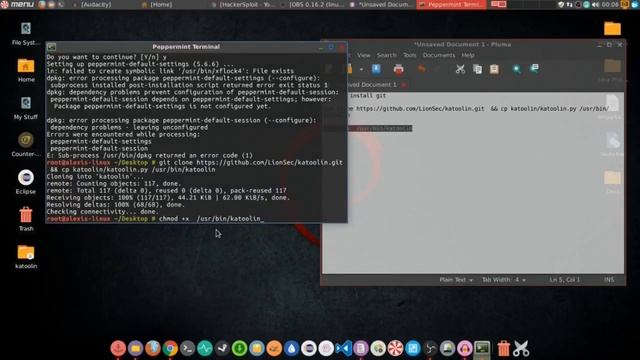
Task: Click the github katoolin.git URL line in Pluma
Action: coord(478,109)
